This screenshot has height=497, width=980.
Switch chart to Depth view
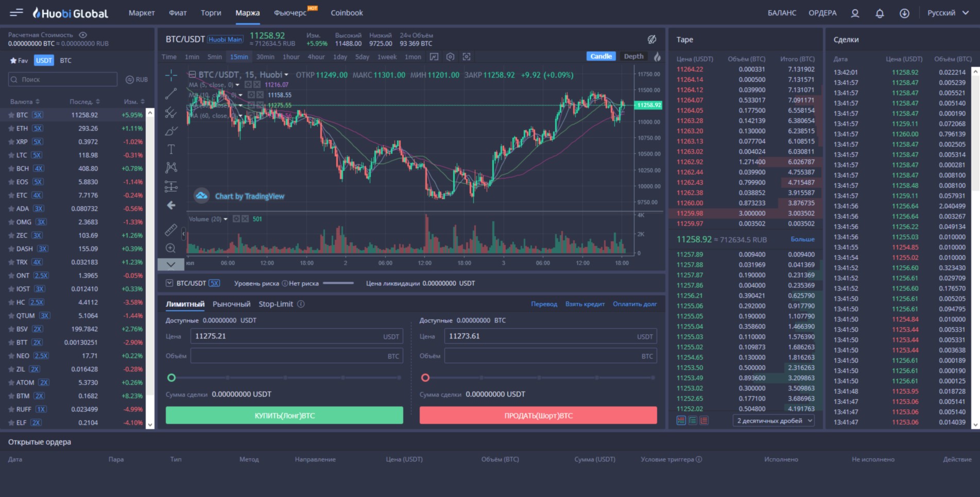(x=633, y=57)
